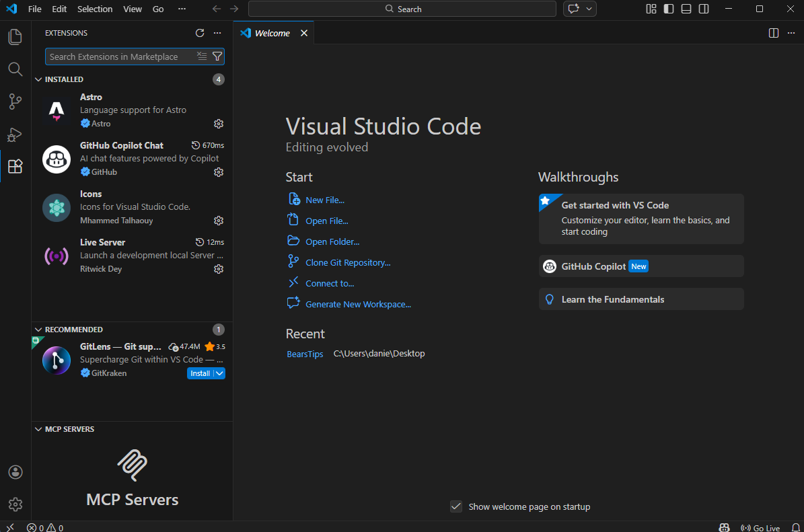Toggle the Panel layout visibility
The width and height of the screenshot is (804, 532).
pos(686,9)
